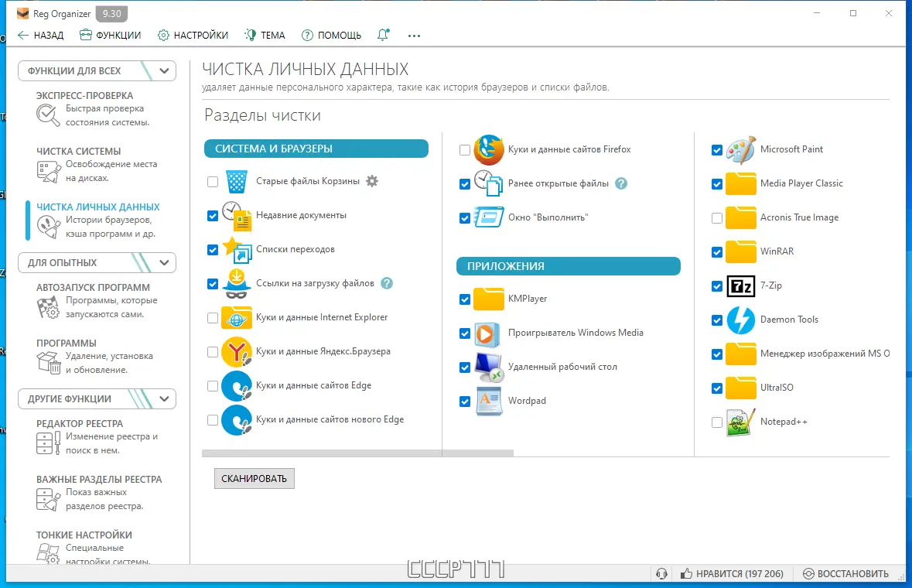Uncheck the Недавние документы checkbox
912x588 pixels.
pyautogui.click(x=213, y=216)
